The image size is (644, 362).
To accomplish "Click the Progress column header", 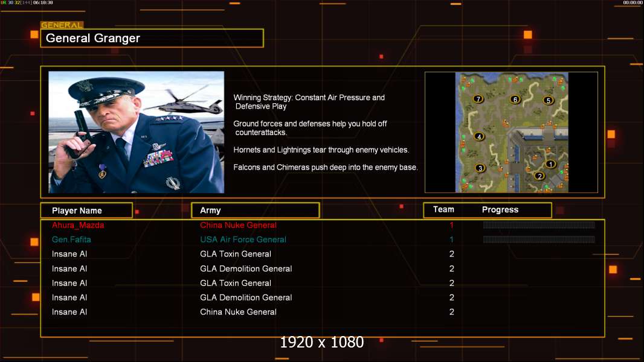I will 500,210.
